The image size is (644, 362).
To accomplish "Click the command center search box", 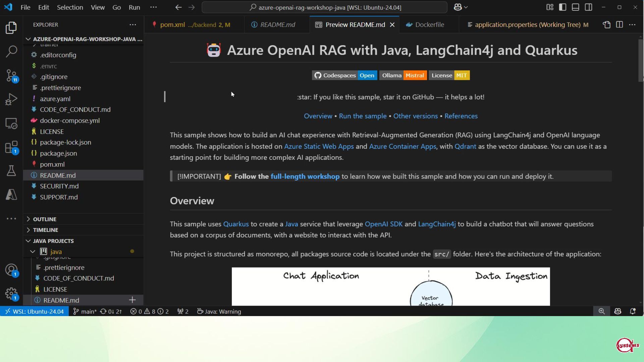I will coord(324,7).
